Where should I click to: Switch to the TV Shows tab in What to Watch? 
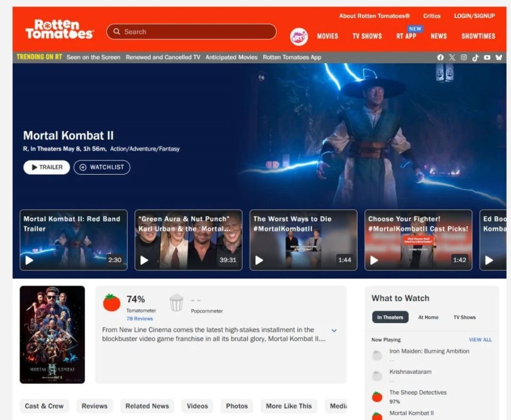464,317
